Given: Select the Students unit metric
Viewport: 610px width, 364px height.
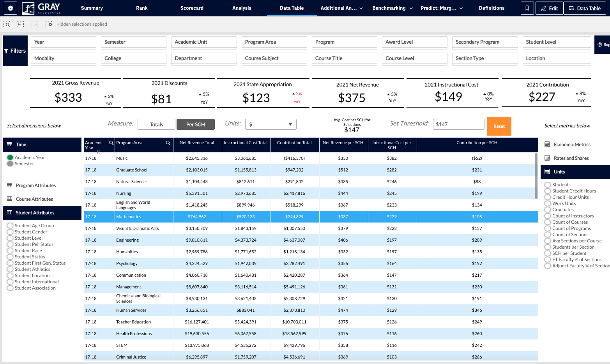Looking at the screenshot, I should click(x=548, y=185).
